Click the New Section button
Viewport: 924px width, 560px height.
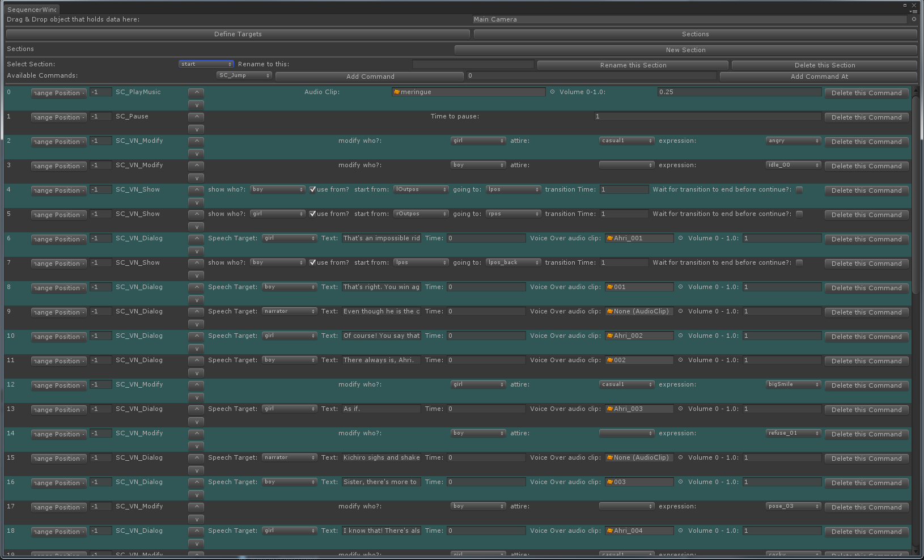[x=685, y=50]
